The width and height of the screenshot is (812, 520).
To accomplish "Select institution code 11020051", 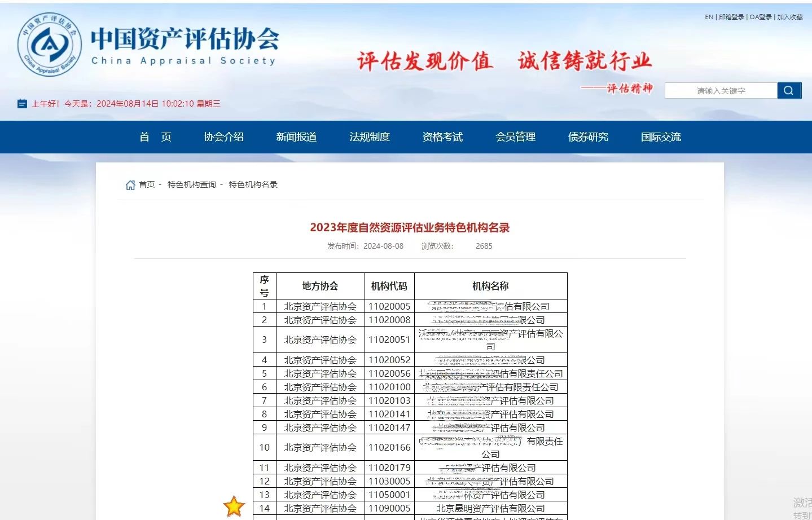I will [x=389, y=340].
